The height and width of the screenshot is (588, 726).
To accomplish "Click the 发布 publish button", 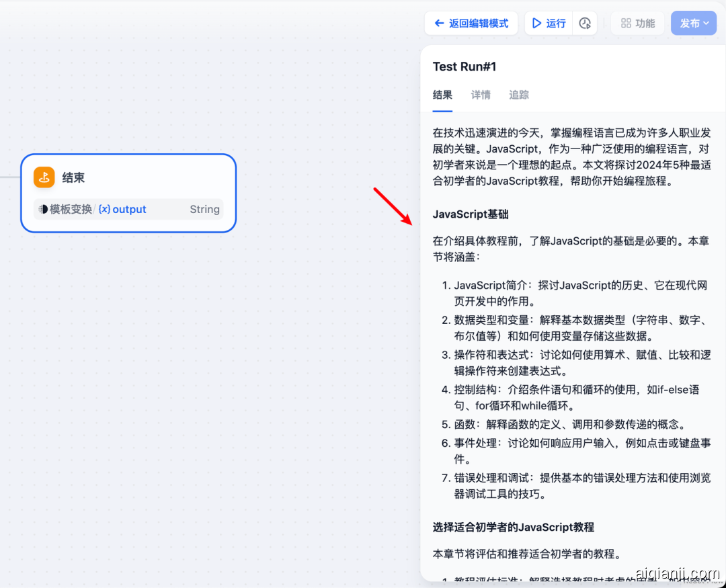I will click(690, 24).
